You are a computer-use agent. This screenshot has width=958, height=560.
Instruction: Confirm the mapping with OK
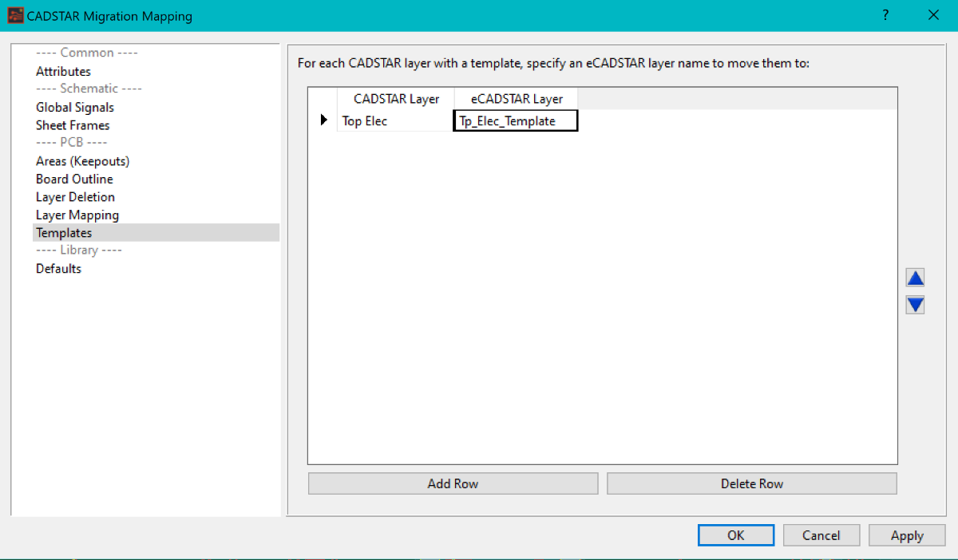tap(736, 535)
